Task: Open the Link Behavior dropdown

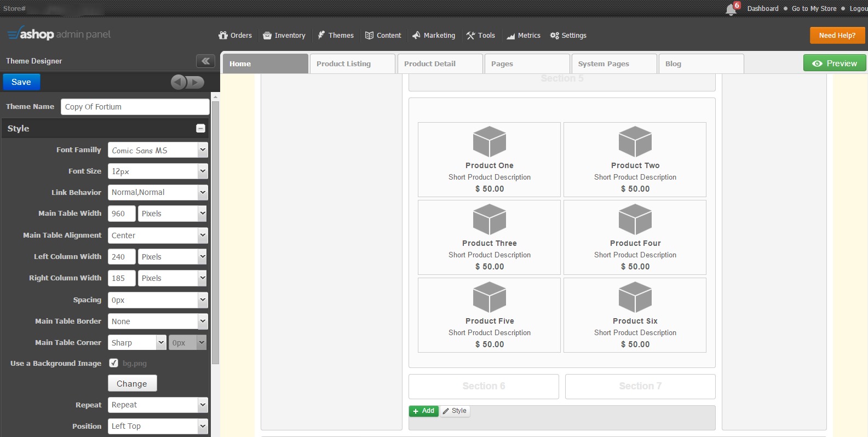Action: 158,192
